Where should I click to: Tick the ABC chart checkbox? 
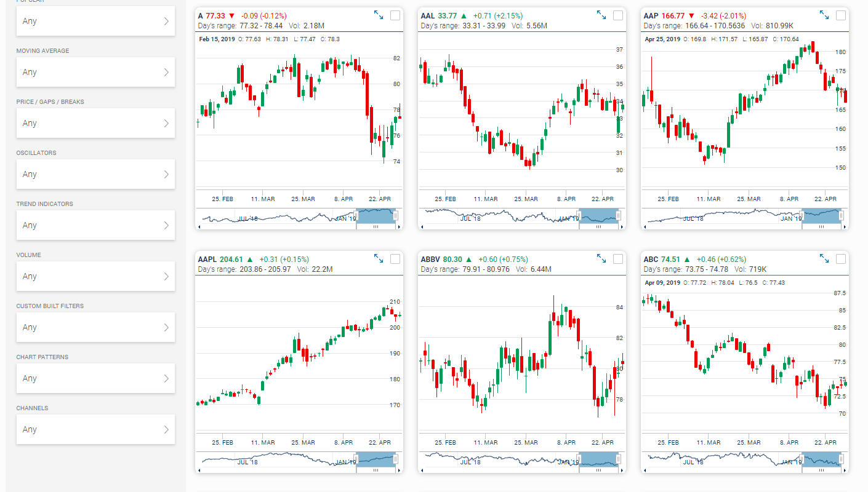(841, 260)
